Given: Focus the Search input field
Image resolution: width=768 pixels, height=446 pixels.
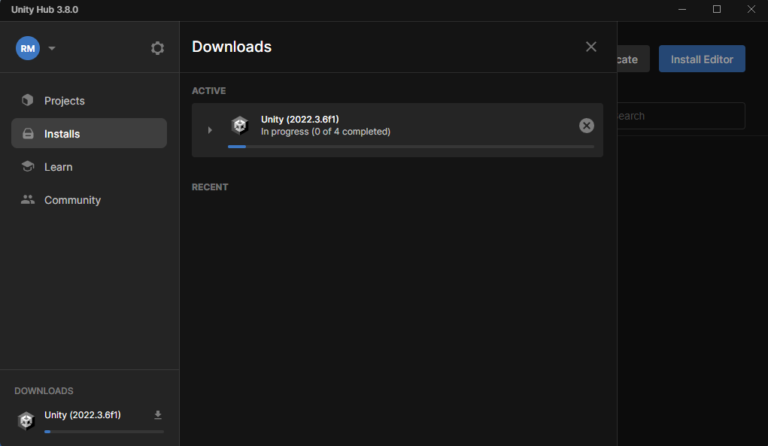Looking at the screenshot, I should point(680,116).
